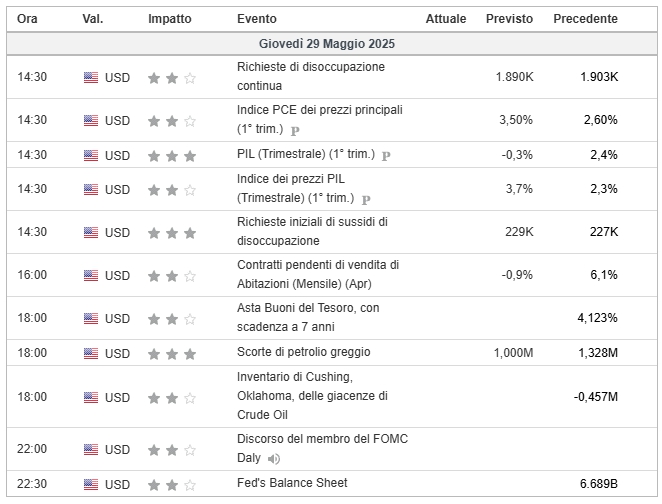Open the Fed's Balance Sheet event
This screenshot has height=504, width=662.
(x=292, y=483)
